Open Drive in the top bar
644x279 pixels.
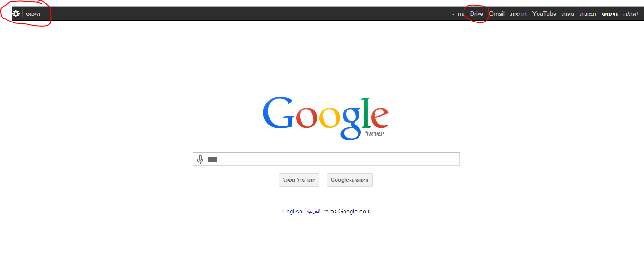(x=476, y=14)
